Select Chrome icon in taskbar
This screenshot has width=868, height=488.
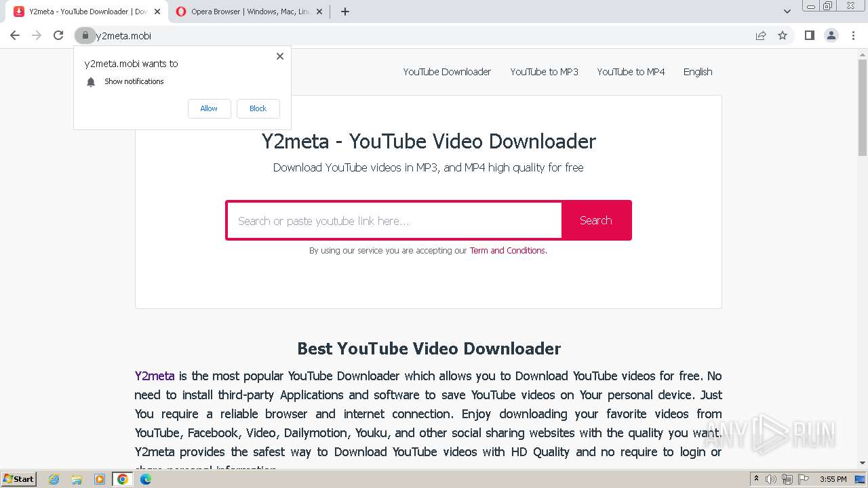[123, 479]
